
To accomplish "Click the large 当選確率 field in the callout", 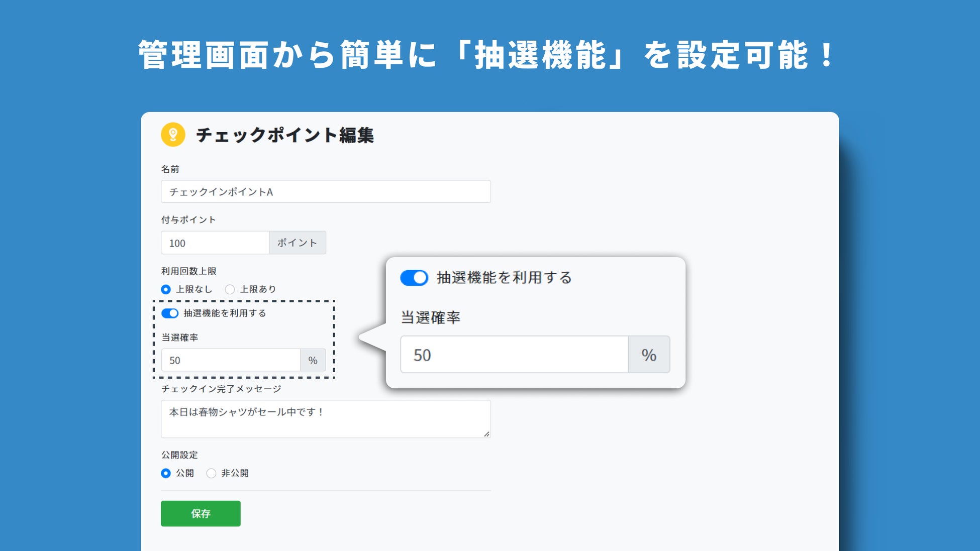I will click(514, 355).
